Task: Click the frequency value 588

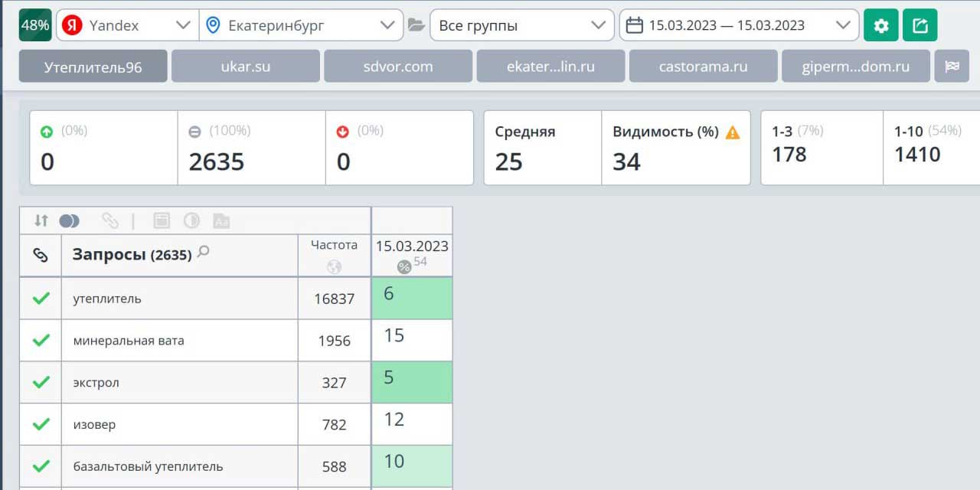Action: (x=335, y=466)
